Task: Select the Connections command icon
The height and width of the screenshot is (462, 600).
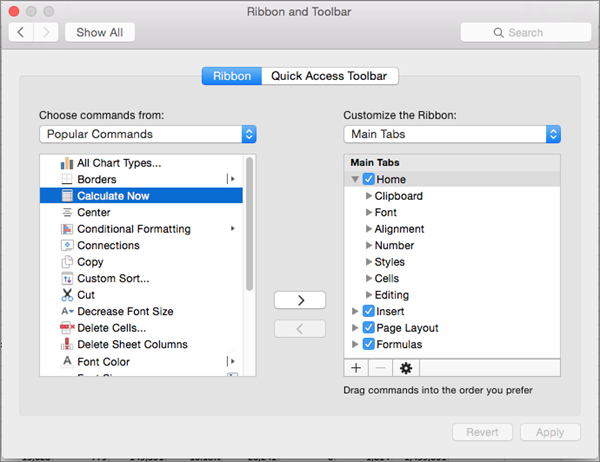Action: pyautogui.click(x=67, y=246)
